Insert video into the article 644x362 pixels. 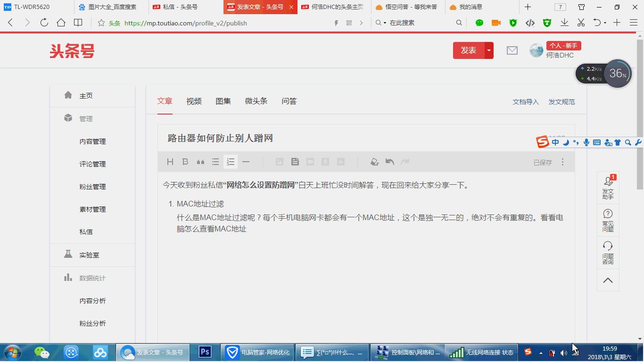tap(310, 162)
